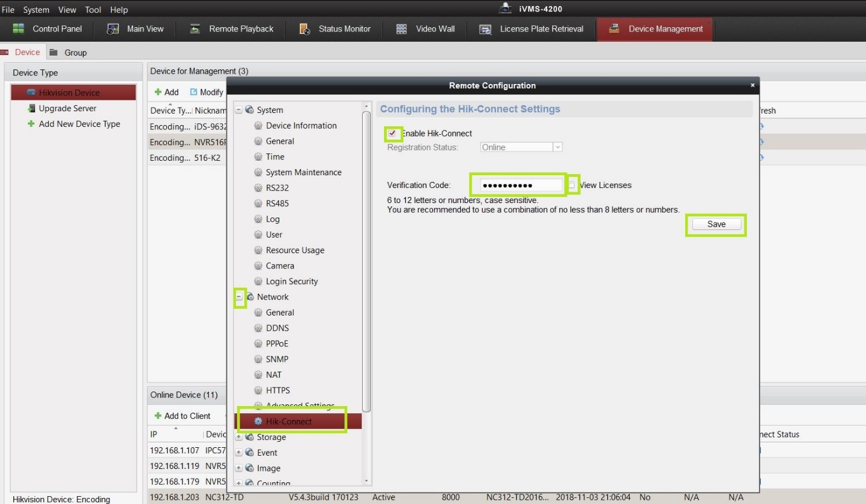Click the gear icon for General under Network

pos(258,312)
